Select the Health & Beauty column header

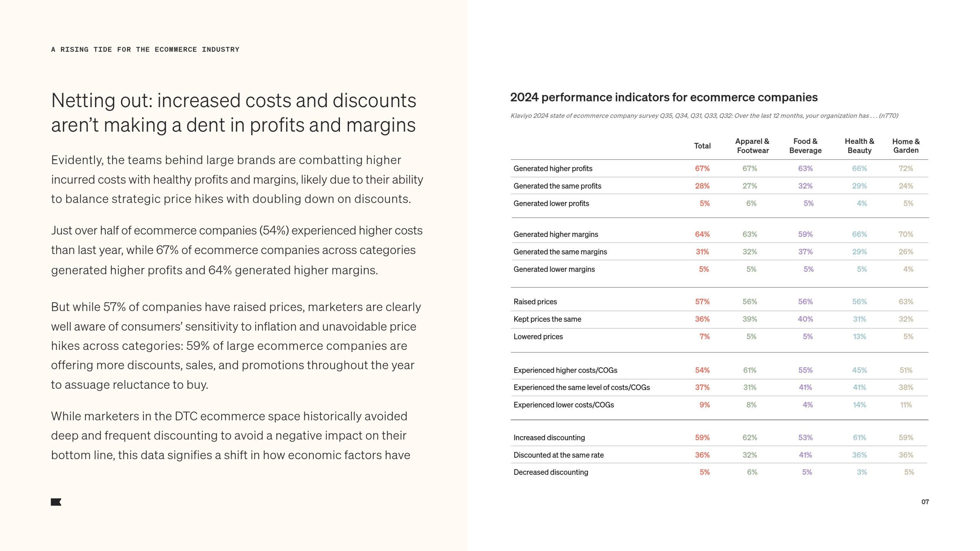(859, 146)
